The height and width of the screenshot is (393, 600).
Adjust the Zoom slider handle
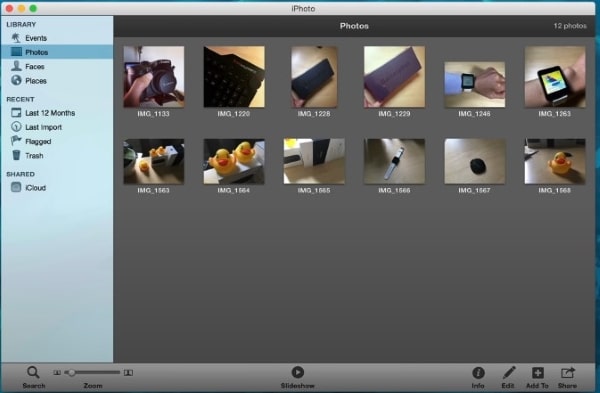pos(71,372)
